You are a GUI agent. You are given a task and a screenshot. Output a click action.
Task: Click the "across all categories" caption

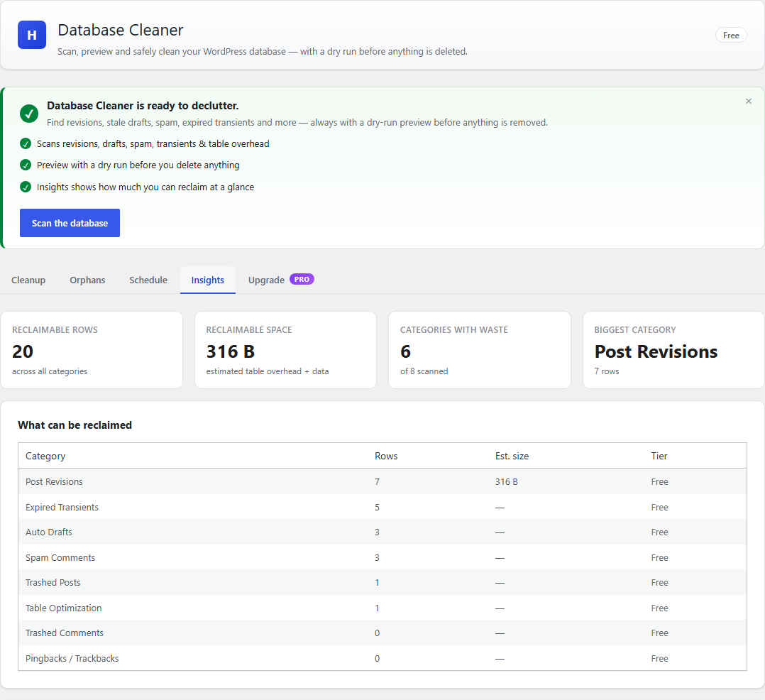pos(50,371)
